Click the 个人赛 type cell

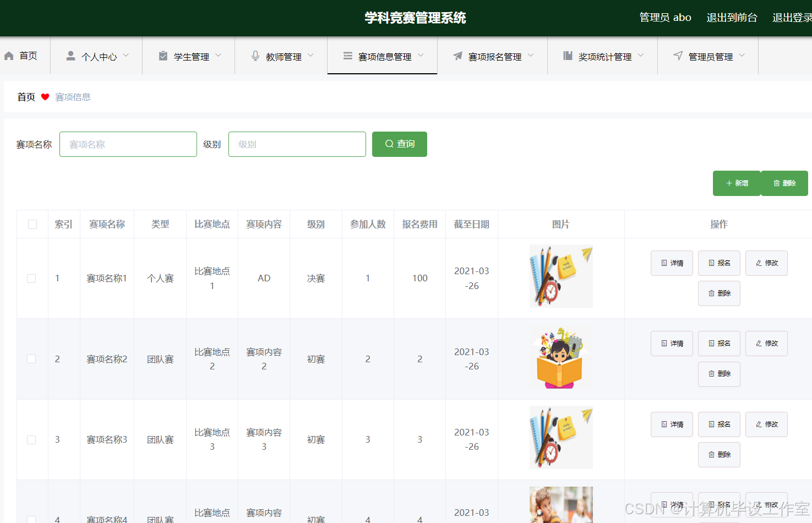click(160, 279)
